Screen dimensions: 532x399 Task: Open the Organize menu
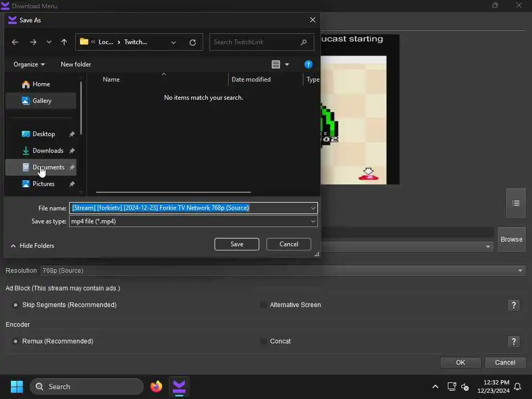pos(29,64)
